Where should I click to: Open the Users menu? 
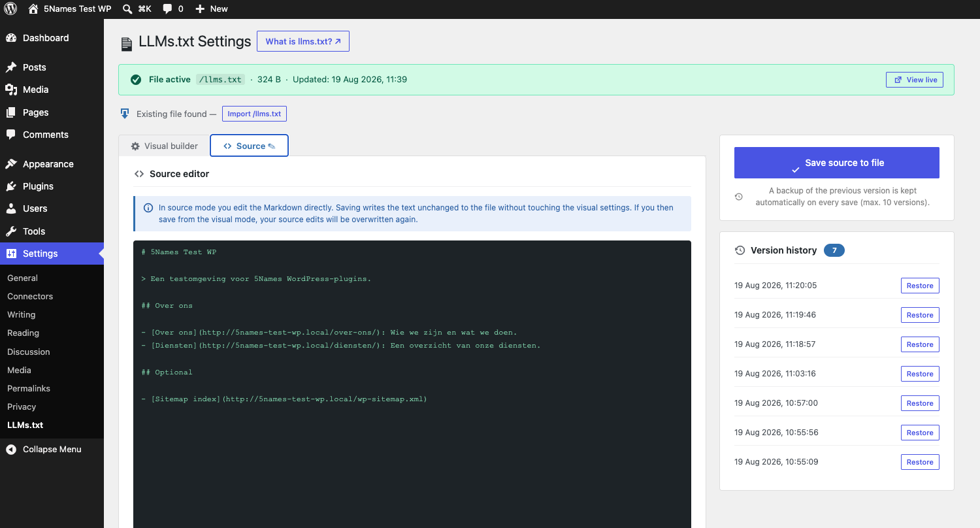52,208
